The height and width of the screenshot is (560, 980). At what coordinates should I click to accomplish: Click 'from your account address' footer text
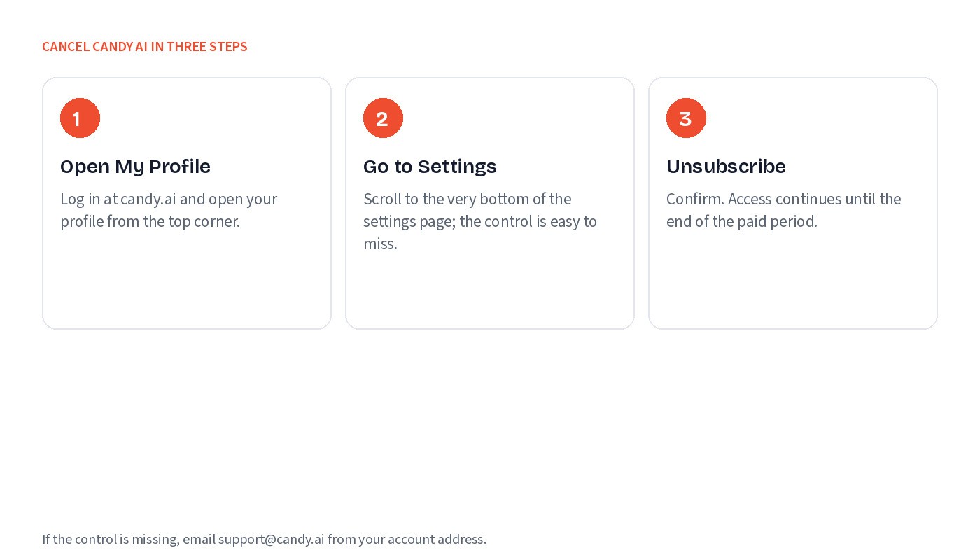click(x=407, y=539)
